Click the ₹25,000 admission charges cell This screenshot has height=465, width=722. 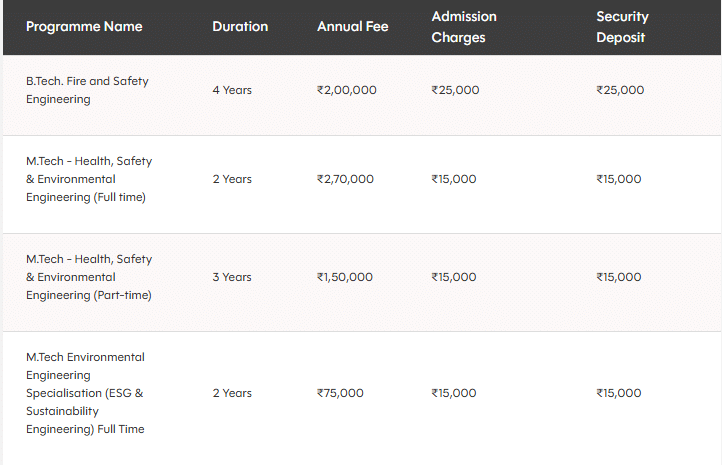coord(455,90)
